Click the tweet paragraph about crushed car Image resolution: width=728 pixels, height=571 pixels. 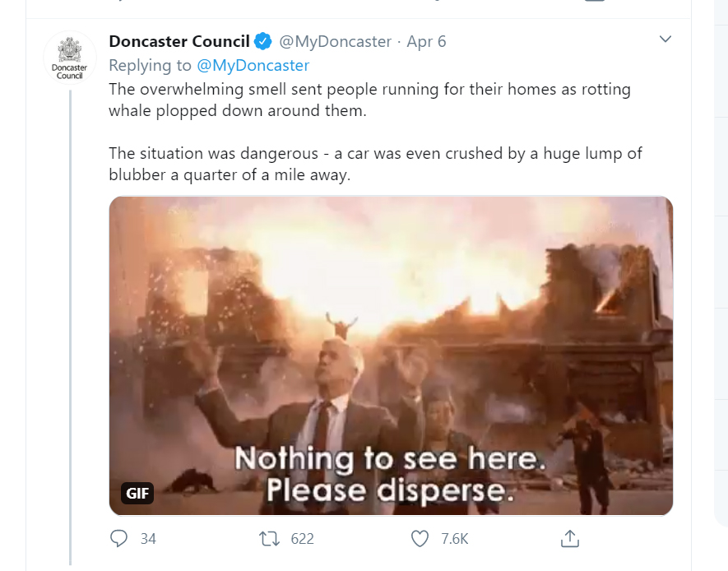click(x=375, y=164)
